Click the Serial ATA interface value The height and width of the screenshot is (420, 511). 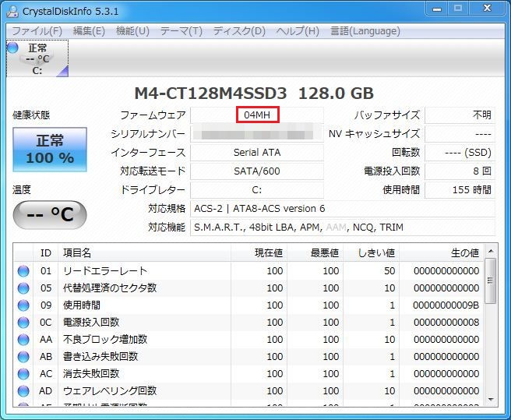257,153
